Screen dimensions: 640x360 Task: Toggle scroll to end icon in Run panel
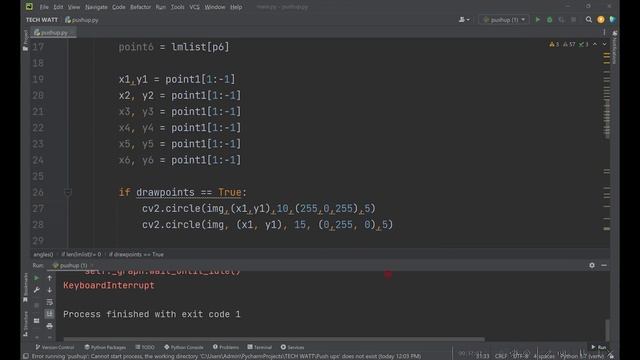point(49,314)
